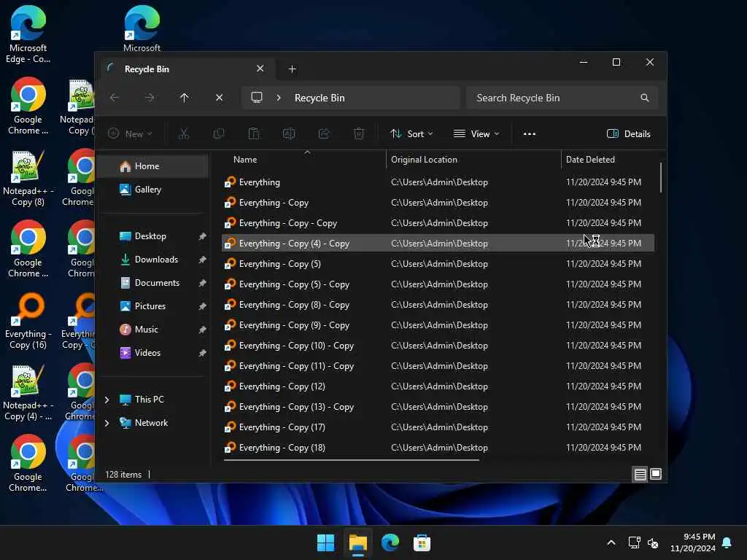Image resolution: width=747 pixels, height=560 pixels.
Task: Click the Cut scissors icon
Action: tap(183, 134)
